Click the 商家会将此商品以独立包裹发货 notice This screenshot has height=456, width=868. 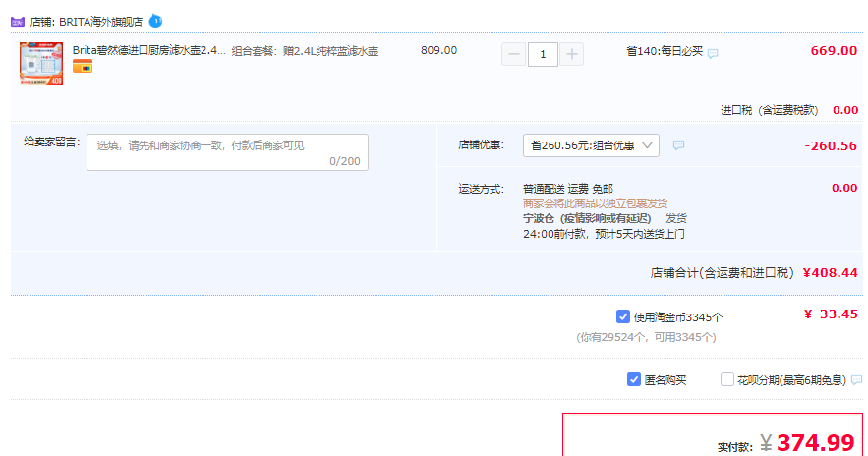coord(595,203)
